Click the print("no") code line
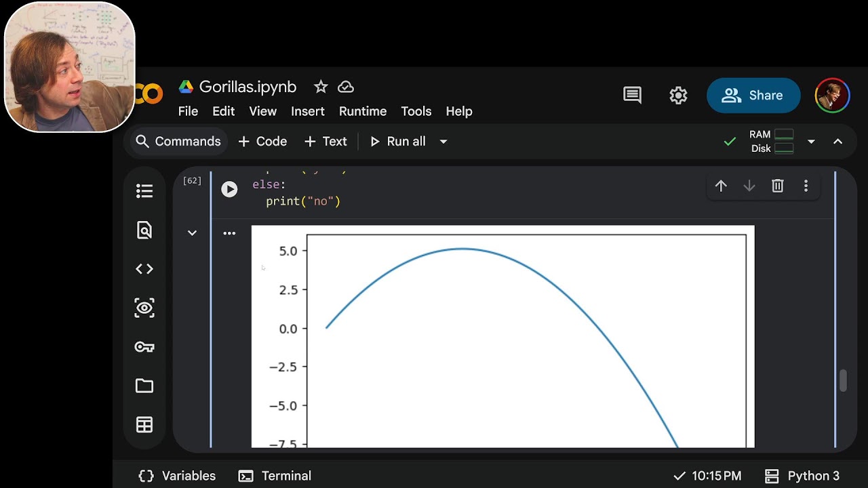Viewport: 868px width, 488px height. 303,201
